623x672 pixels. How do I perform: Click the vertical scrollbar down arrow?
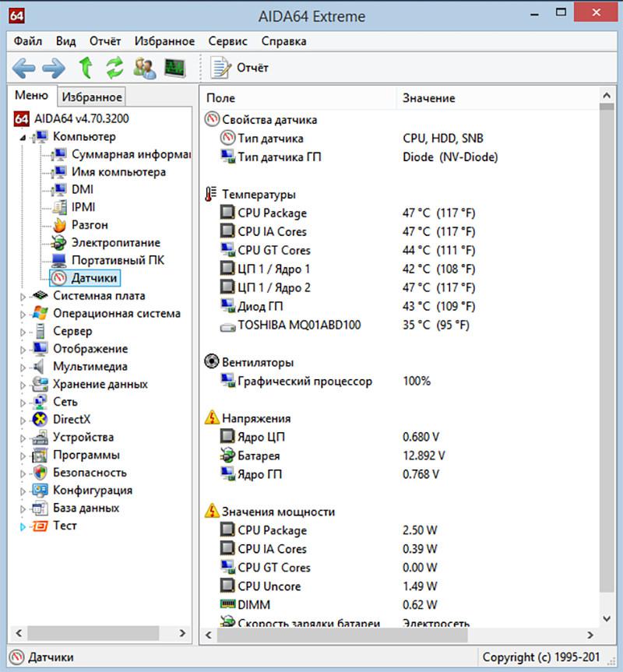click(607, 618)
